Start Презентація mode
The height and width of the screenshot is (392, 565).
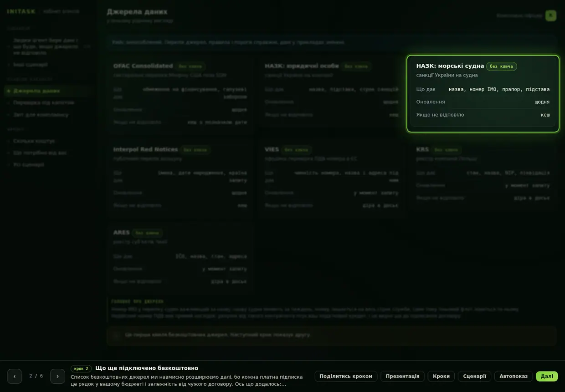pos(402,376)
